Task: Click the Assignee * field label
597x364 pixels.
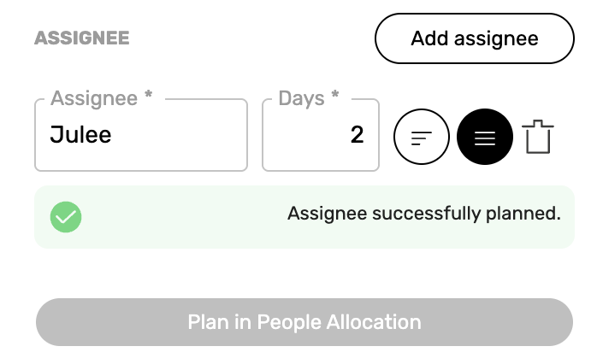Action: click(x=101, y=98)
